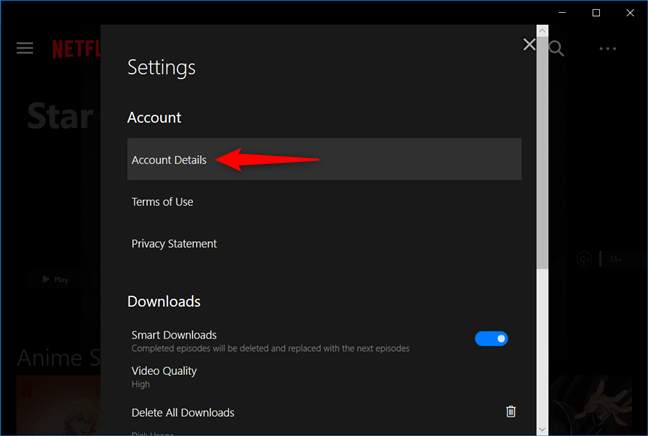This screenshot has height=436, width=648.
Task: Click the Smart Downloads label
Action: [174, 335]
